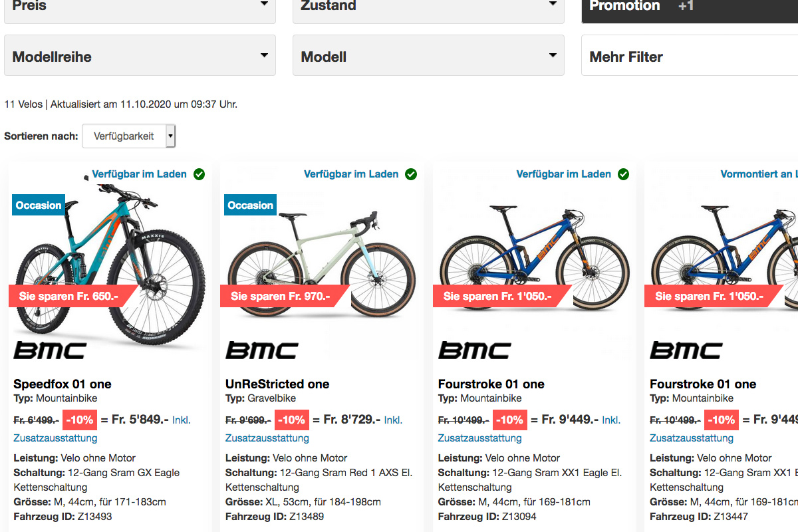The image size is (798, 532).
Task: Click green availability checkmark on UnReStricted card
Action: (411, 174)
